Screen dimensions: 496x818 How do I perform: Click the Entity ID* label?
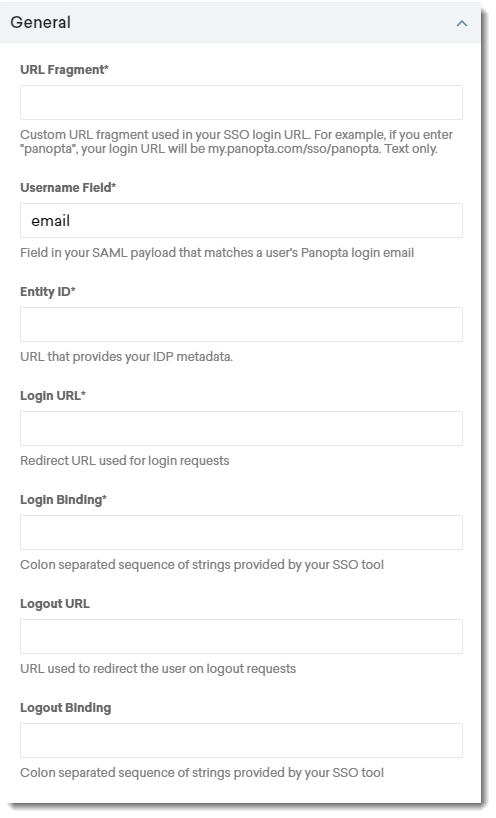coord(47,292)
